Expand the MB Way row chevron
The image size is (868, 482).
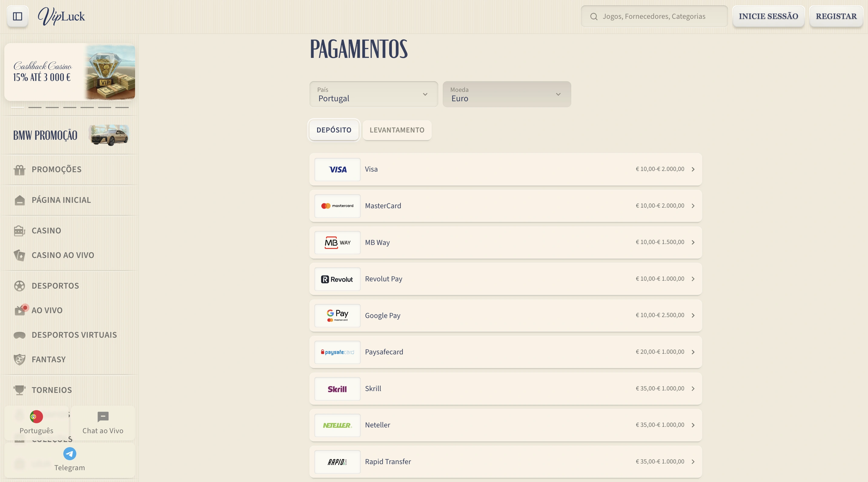(x=693, y=243)
